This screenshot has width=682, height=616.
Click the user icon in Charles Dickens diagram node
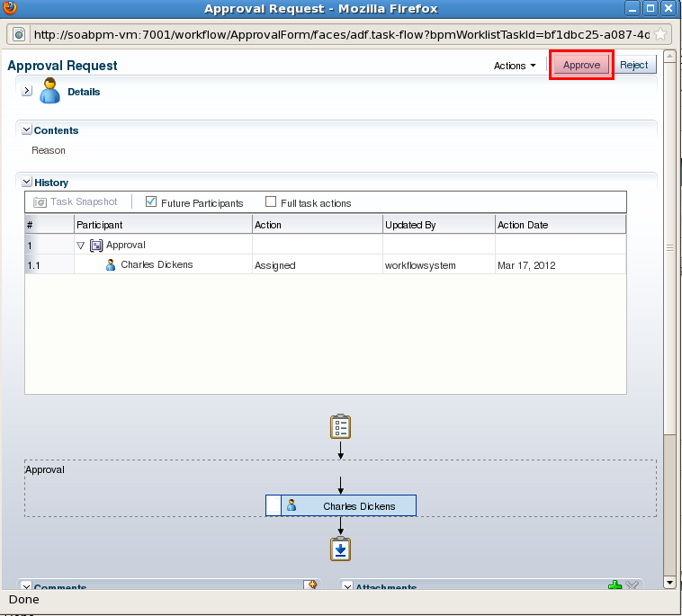coord(292,505)
